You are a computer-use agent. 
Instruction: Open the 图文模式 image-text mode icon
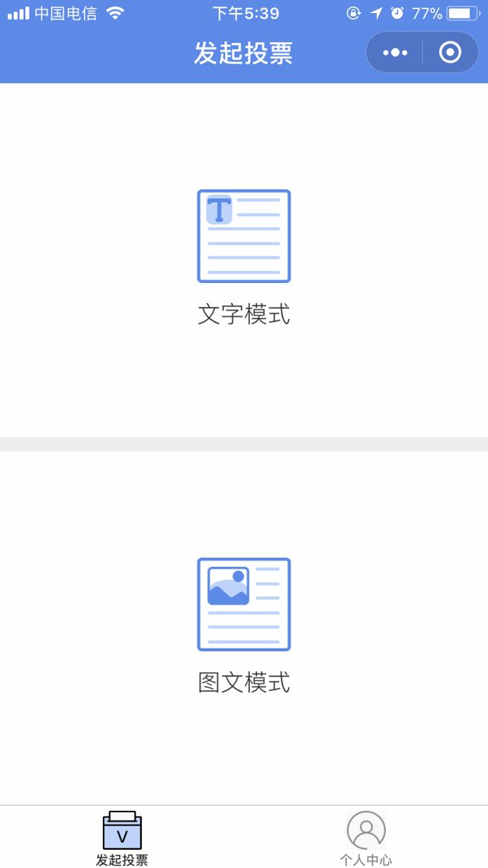coord(244,604)
